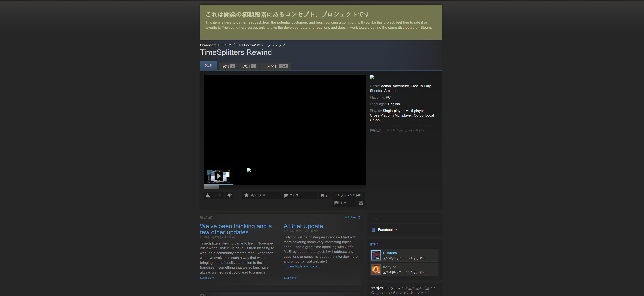Click the star favorite icon (お気に入り)
This screenshot has width=644, height=296.
(x=246, y=195)
